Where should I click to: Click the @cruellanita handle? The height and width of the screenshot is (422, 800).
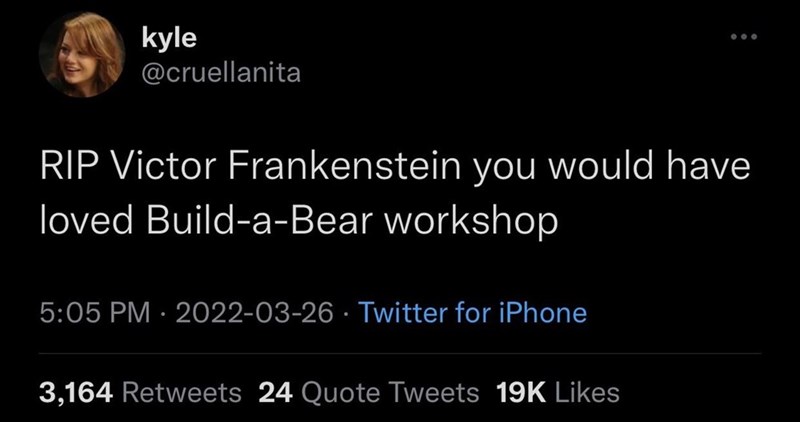coord(219,73)
